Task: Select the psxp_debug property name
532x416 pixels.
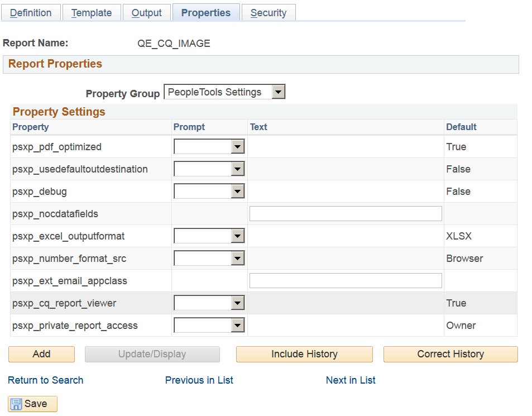Action: click(x=40, y=192)
